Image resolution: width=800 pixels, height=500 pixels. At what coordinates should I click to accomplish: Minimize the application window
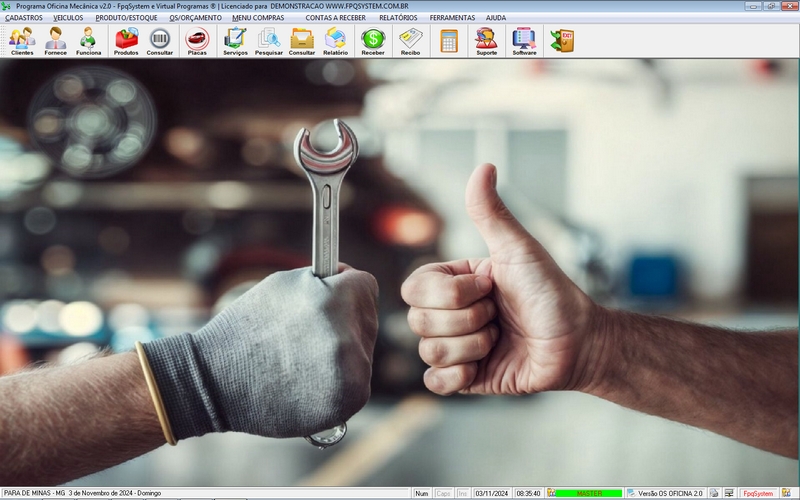tap(753, 6)
